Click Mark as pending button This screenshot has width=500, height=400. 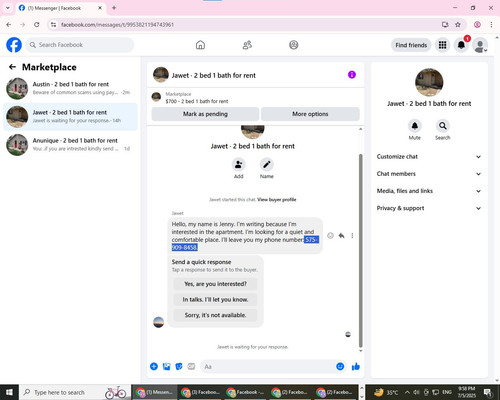[x=205, y=114]
